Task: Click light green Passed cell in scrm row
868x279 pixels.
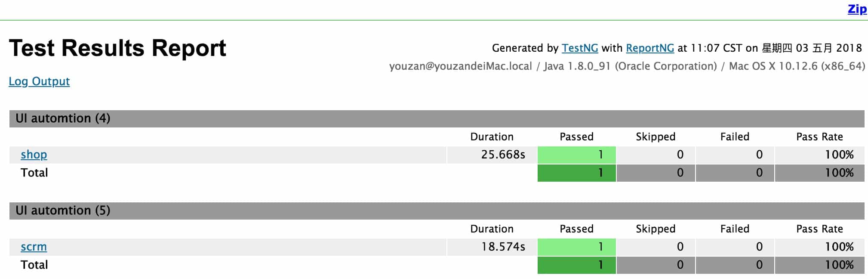Action: pos(576,247)
